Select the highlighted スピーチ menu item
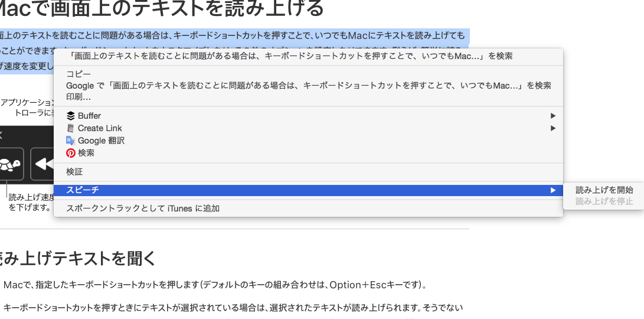Screen dimensions: 644x319 tap(308, 190)
